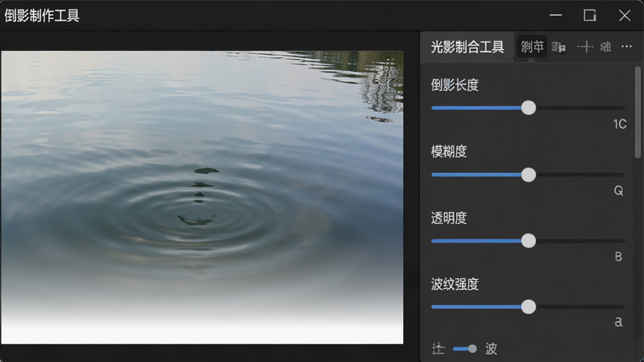The width and height of the screenshot is (644, 362).
Task: Maximize the 倒影制作工具 window
Action: pyautogui.click(x=590, y=16)
